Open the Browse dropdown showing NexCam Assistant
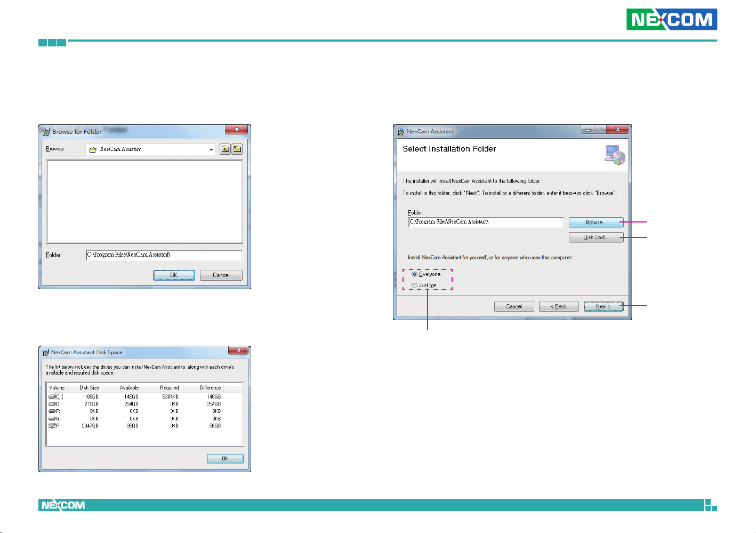 tap(150, 149)
